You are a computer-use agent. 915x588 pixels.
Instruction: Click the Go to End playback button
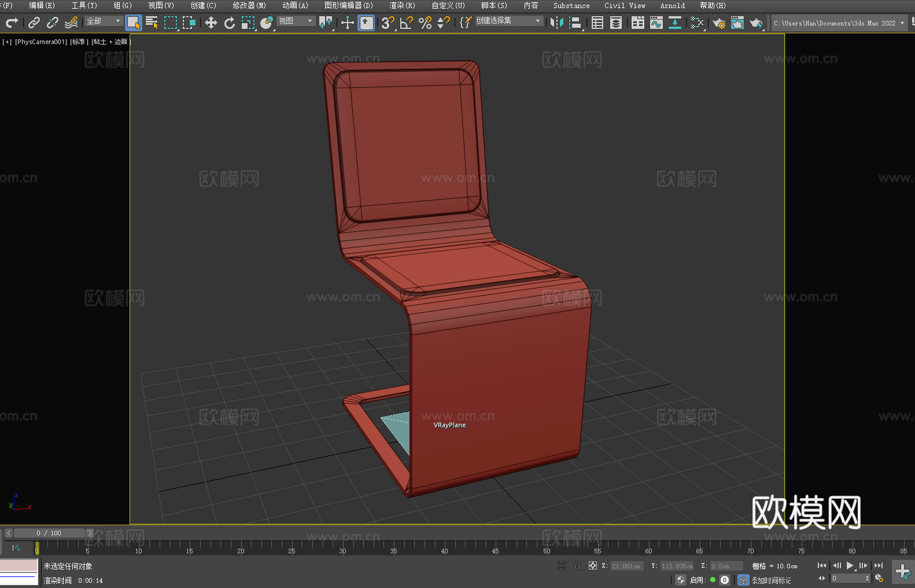[x=879, y=565]
